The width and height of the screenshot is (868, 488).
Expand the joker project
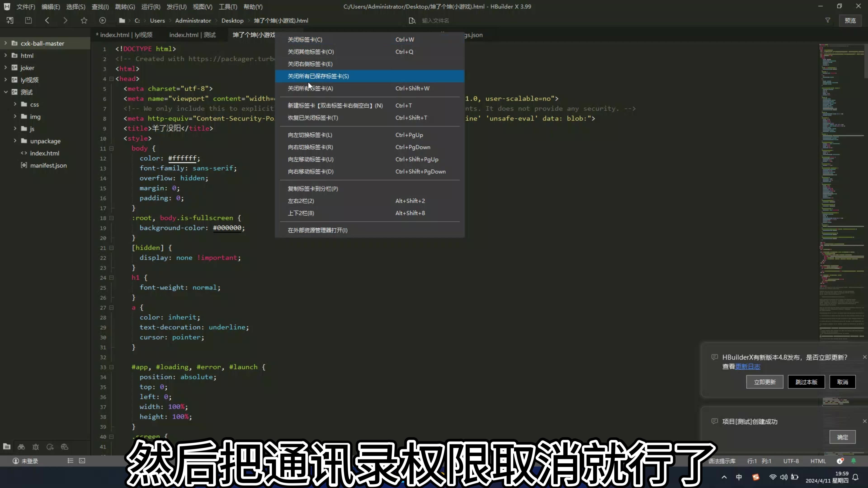[x=5, y=67]
